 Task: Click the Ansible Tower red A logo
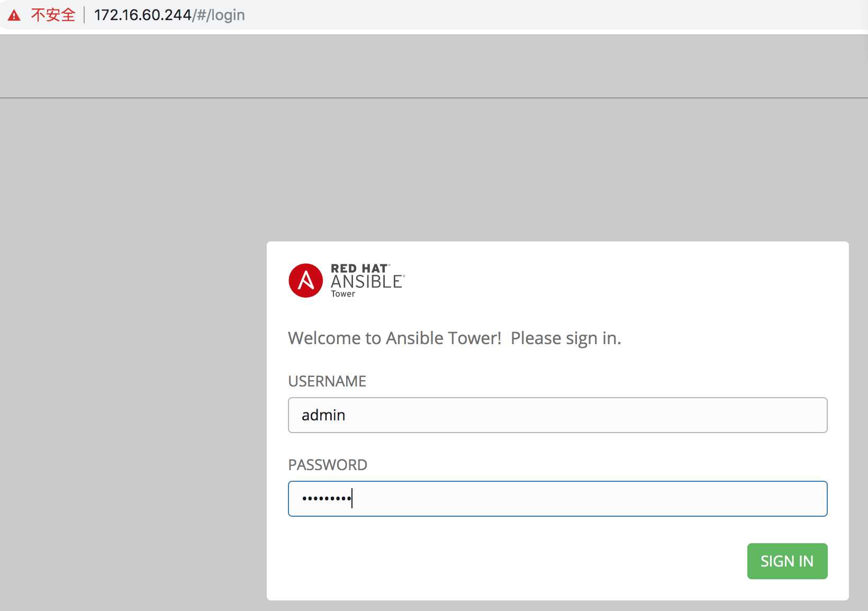[305, 281]
